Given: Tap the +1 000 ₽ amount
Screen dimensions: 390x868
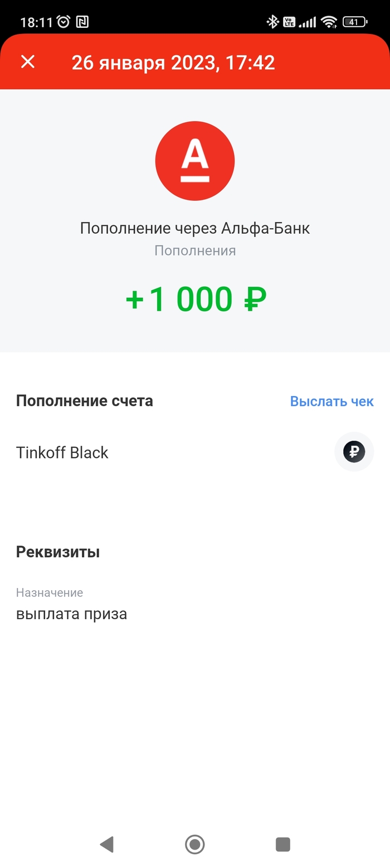Looking at the screenshot, I should coord(196,299).
